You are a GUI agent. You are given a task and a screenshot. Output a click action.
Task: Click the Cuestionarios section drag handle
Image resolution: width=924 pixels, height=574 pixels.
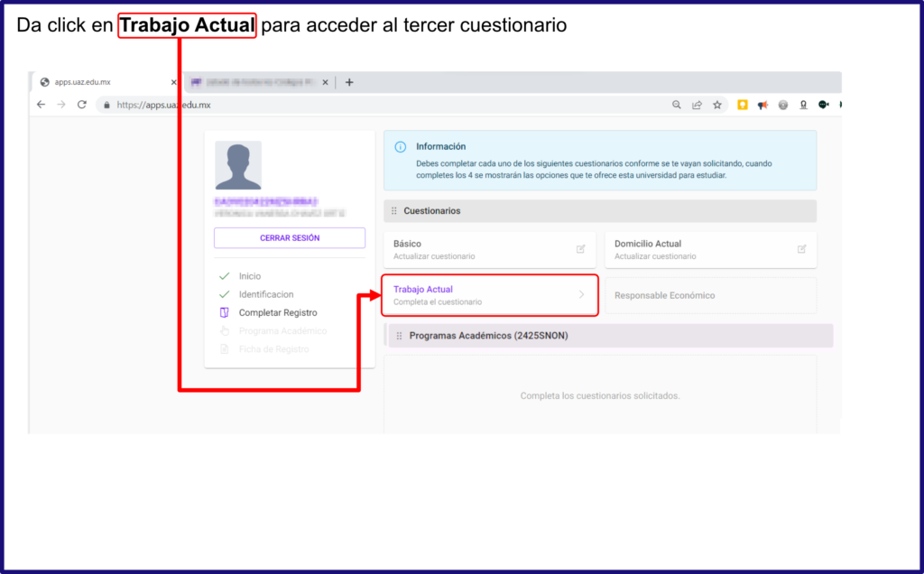coord(393,211)
